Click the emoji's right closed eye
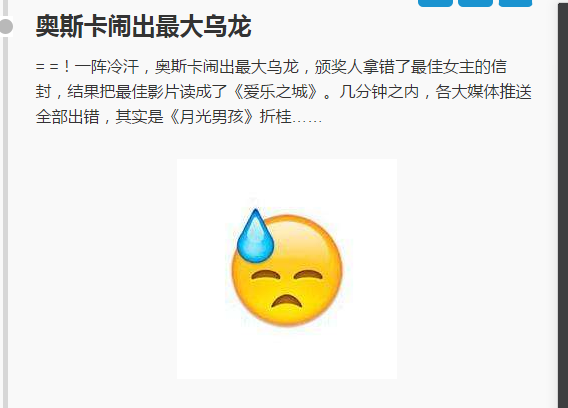Image resolution: width=568 pixels, height=408 pixels. coord(308,275)
